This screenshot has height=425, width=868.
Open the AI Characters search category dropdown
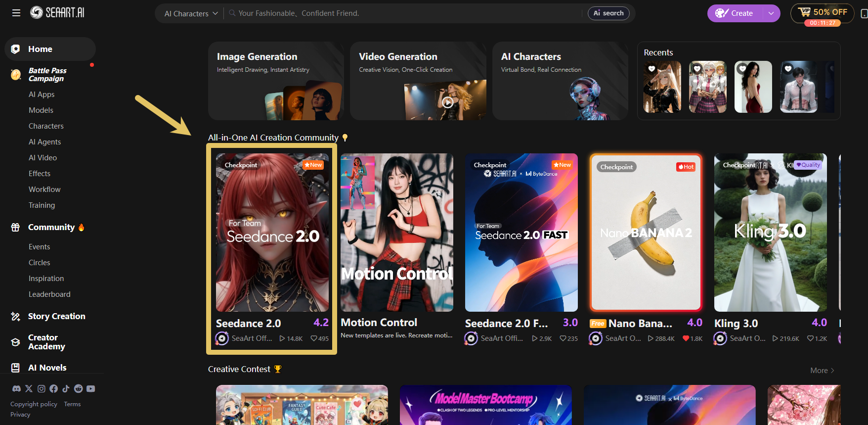(x=191, y=13)
